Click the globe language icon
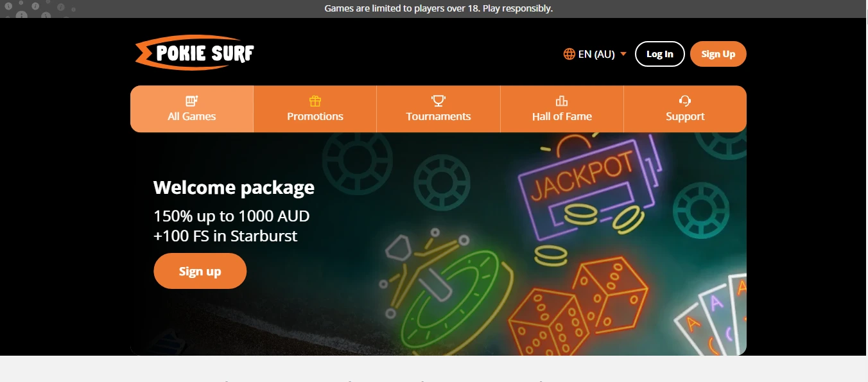Screen dimensions: 868x382 [569, 54]
